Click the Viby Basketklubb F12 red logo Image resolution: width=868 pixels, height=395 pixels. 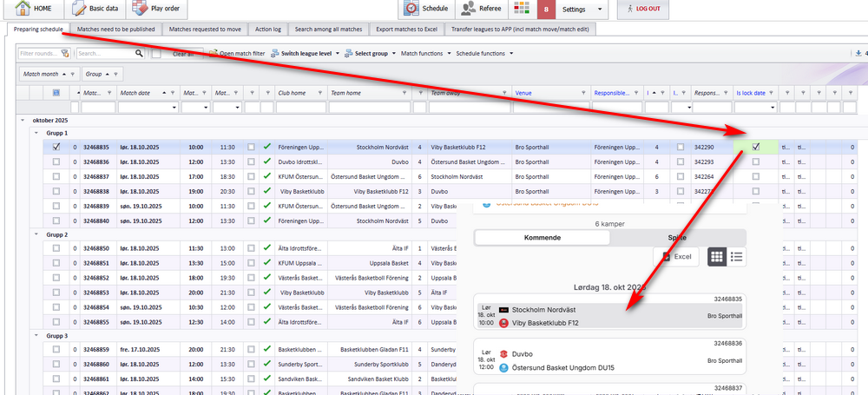coord(503,323)
